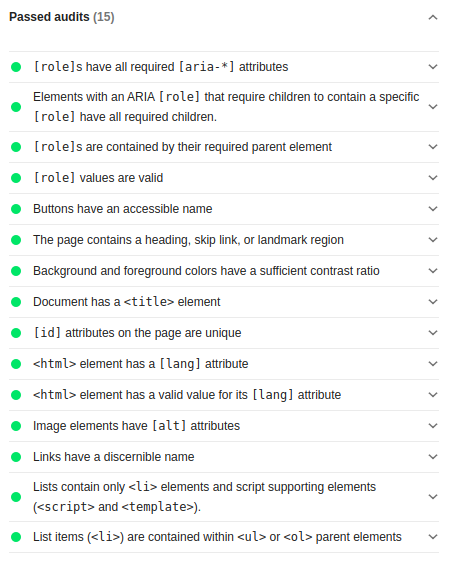Click text '<html> element has a [lang] attribute'
The width and height of the screenshot is (450, 561).
point(141,364)
